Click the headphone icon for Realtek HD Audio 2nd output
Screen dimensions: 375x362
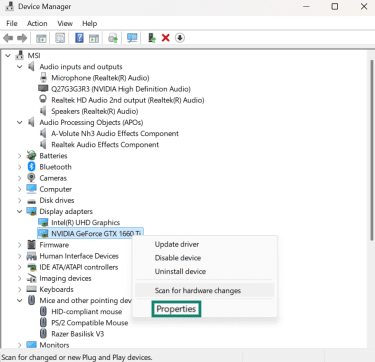[x=43, y=100]
